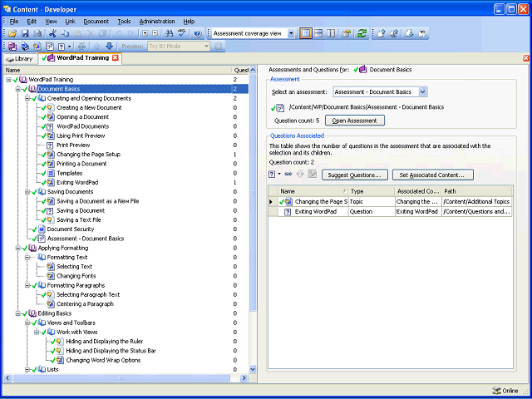This screenshot has width=532, height=399.
Task: Collapse the Document Basics tree node
Action: 17,89
